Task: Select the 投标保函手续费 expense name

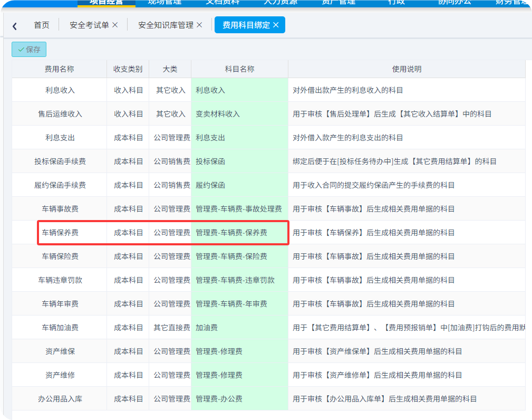Action: click(x=60, y=161)
